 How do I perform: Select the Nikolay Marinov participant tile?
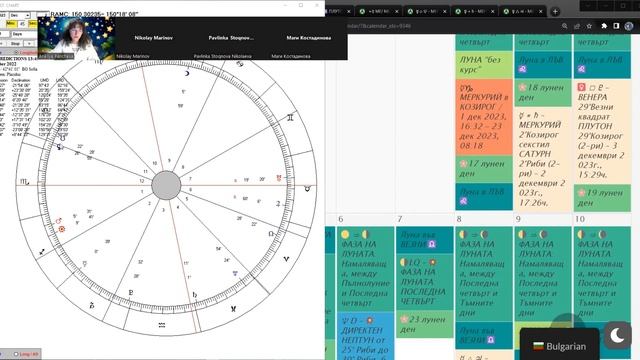click(153, 38)
